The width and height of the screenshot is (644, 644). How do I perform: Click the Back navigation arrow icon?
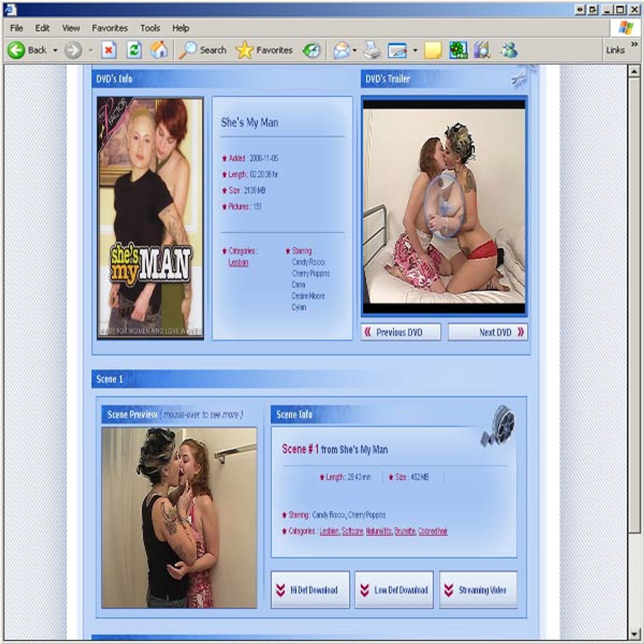tap(17, 50)
